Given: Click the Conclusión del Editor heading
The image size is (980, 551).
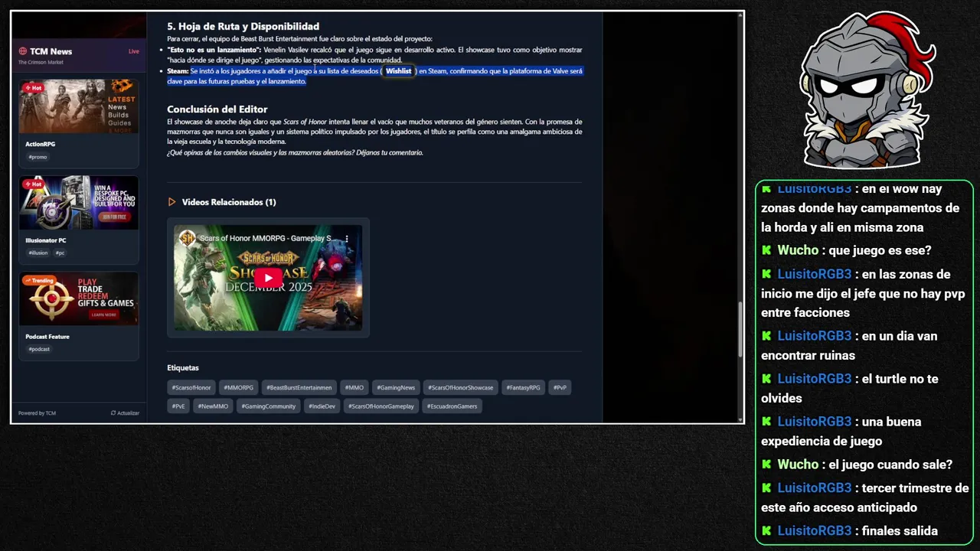Looking at the screenshot, I should 217,109.
